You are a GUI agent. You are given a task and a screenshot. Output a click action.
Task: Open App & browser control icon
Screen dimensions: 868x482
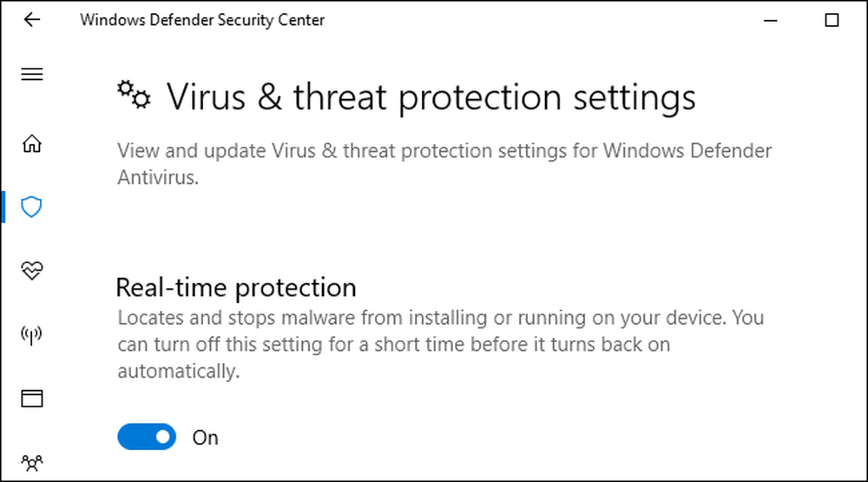pos(31,399)
